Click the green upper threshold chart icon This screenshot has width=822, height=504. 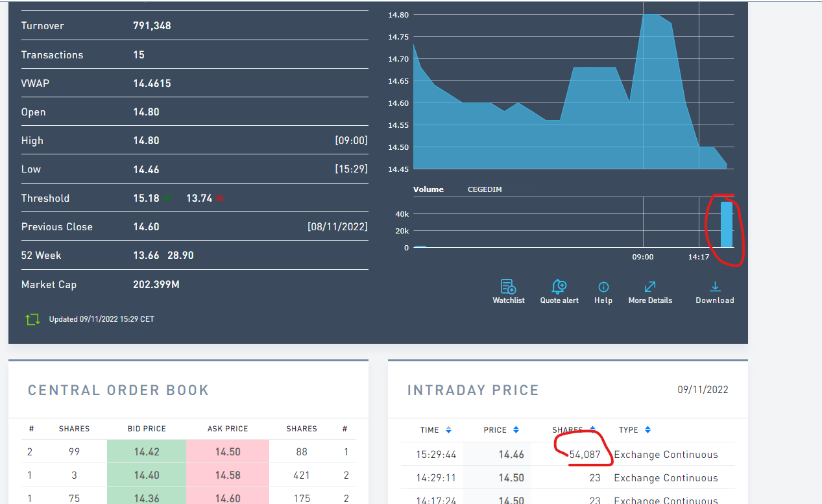pyautogui.click(x=167, y=198)
